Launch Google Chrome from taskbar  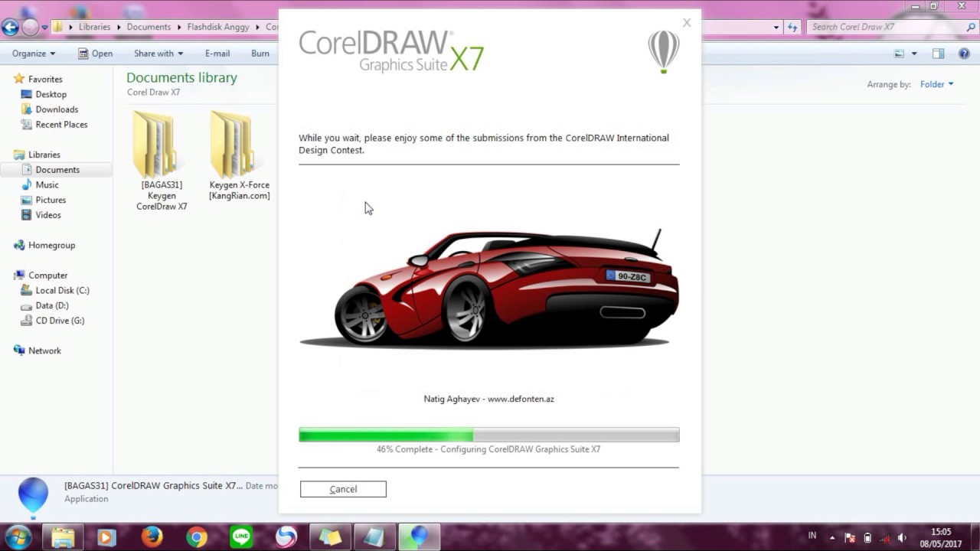[197, 537]
